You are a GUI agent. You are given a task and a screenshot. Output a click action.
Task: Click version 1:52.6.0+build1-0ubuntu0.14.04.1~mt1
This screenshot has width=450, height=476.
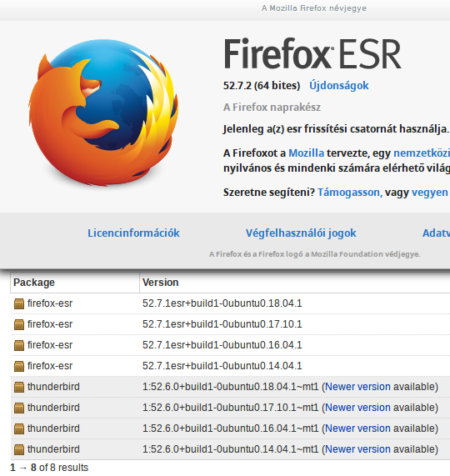point(231,449)
